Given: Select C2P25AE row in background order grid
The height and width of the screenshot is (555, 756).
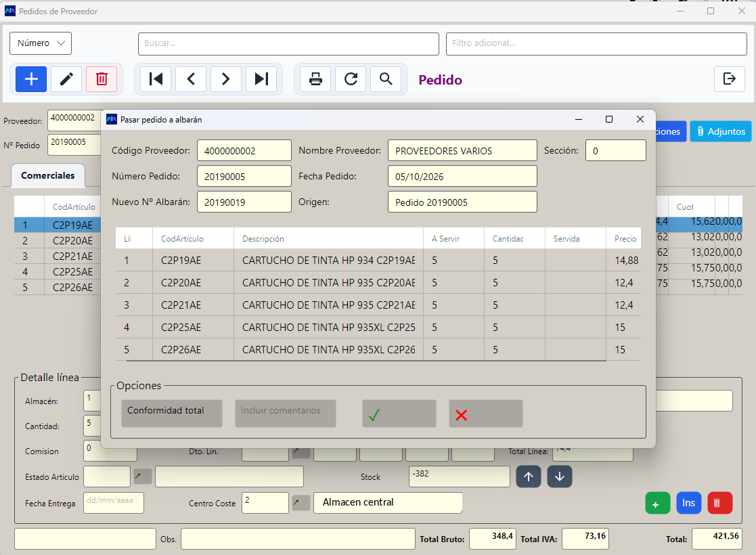Looking at the screenshot, I should click(x=58, y=272).
